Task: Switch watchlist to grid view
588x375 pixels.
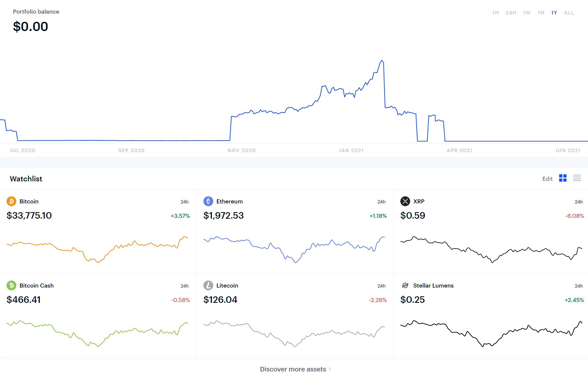Action: pyautogui.click(x=563, y=178)
